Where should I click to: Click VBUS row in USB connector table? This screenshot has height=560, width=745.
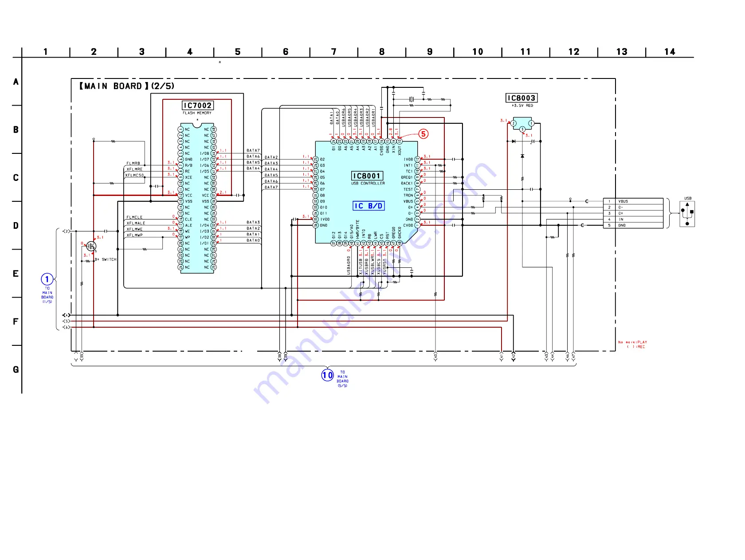633,201
